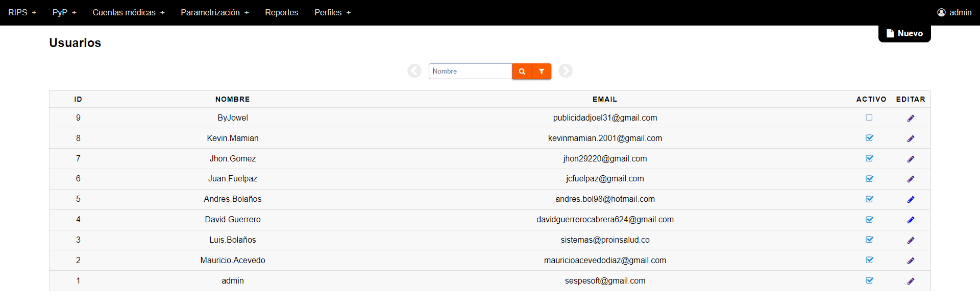
Task: Select email kevinmamian.2001@gmail.com
Action: pyautogui.click(x=605, y=138)
